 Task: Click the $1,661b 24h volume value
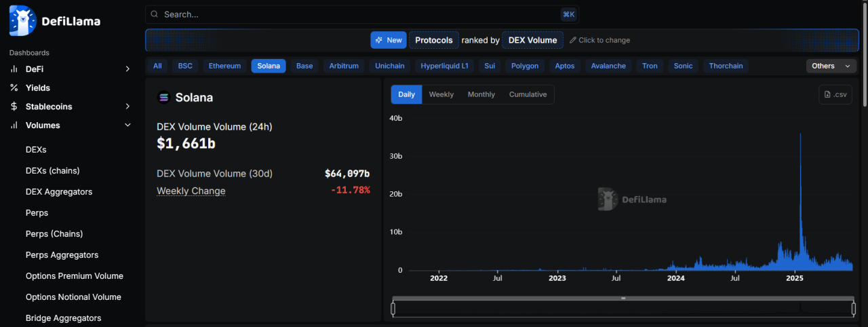[x=186, y=143]
